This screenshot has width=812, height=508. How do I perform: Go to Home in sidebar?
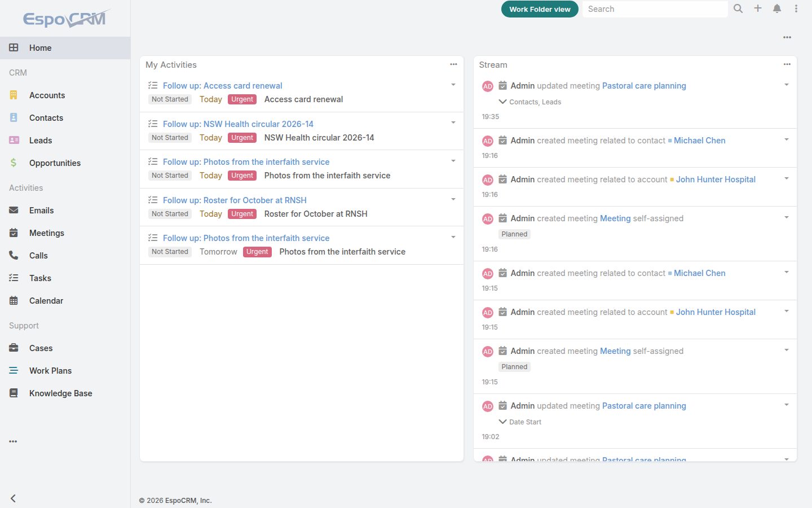[65, 48]
